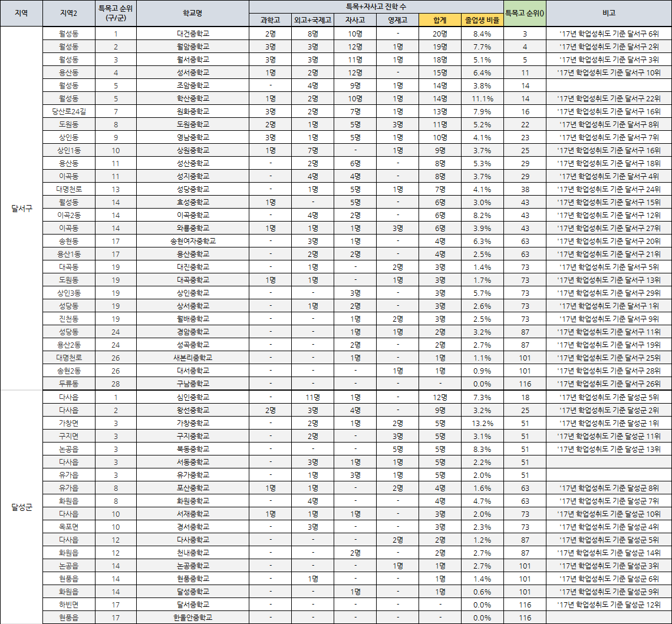Click the 용산중학교 cell
Image resolution: width=672 pixels, height=624 pixels.
(x=192, y=254)
